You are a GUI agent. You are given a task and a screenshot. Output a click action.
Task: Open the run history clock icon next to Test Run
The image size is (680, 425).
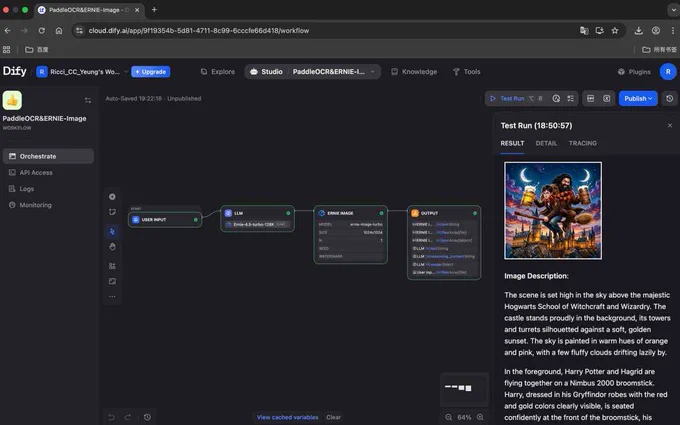pyautogui.click(x=556, y=98)
